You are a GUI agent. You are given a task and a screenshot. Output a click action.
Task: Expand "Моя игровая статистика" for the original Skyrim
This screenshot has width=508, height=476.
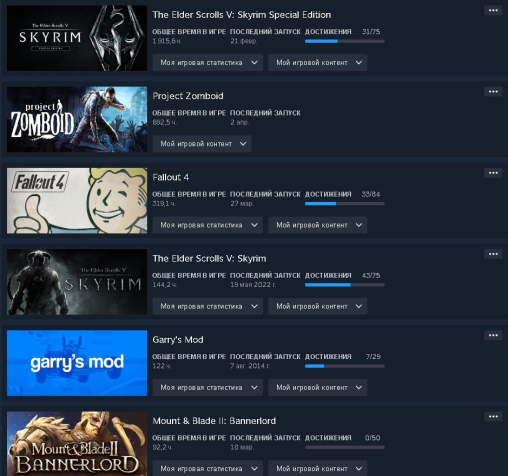(208, 306)
